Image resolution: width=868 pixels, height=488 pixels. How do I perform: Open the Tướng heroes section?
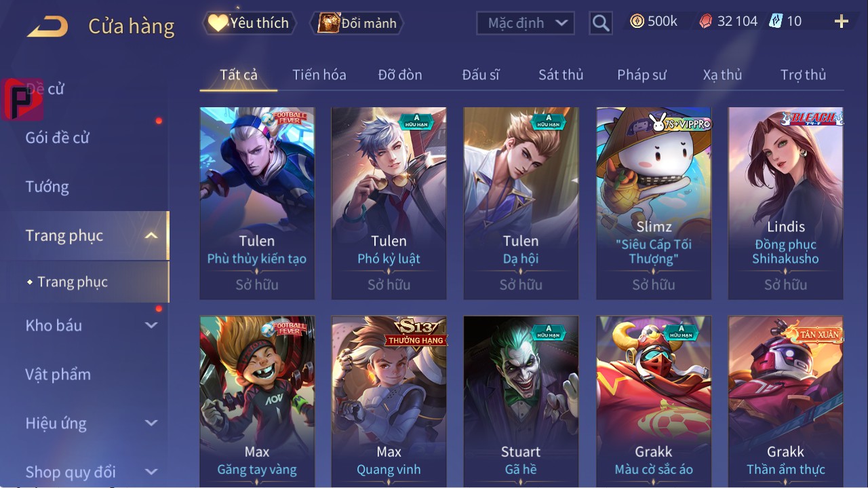[47, 187]
